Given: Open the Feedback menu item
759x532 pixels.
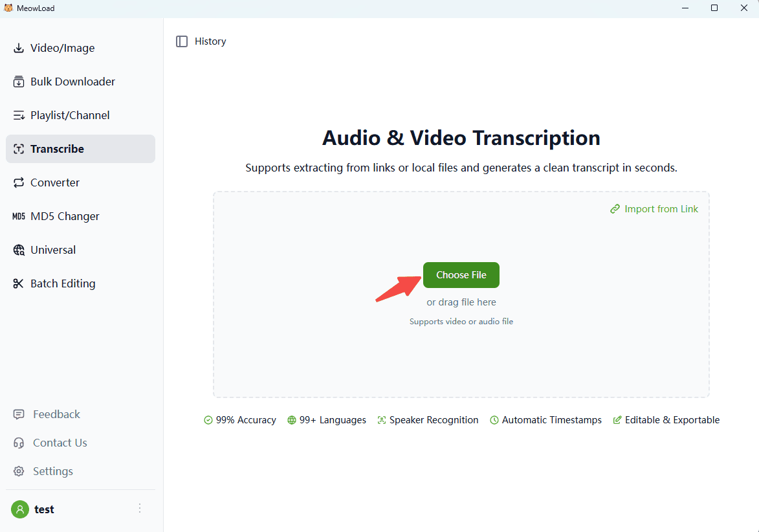Looking at the screenshot, I should (x=56, y=414).
